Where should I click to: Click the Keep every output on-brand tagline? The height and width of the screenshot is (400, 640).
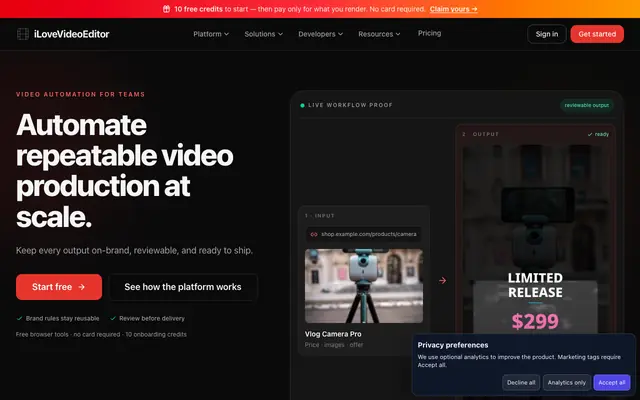[x=134, y=250]
